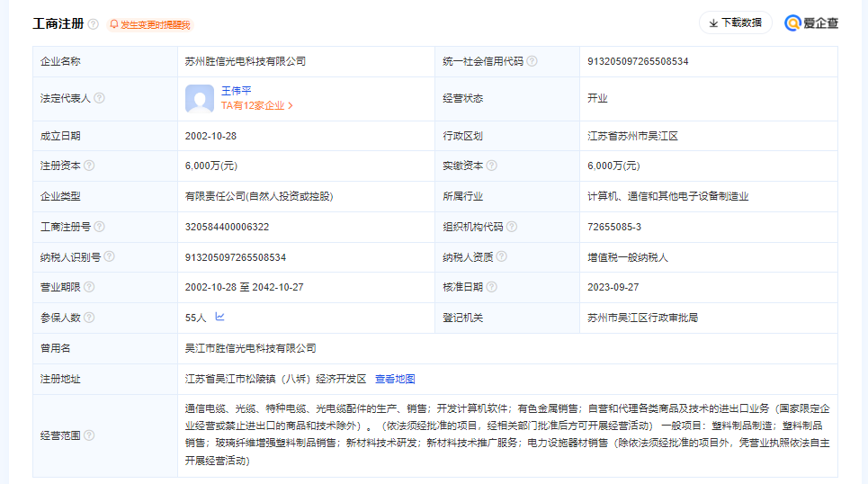Click help icon beside 法定代表人
Image resolution: width=868 pixels, height=484 pixels.
click(99, 98)
